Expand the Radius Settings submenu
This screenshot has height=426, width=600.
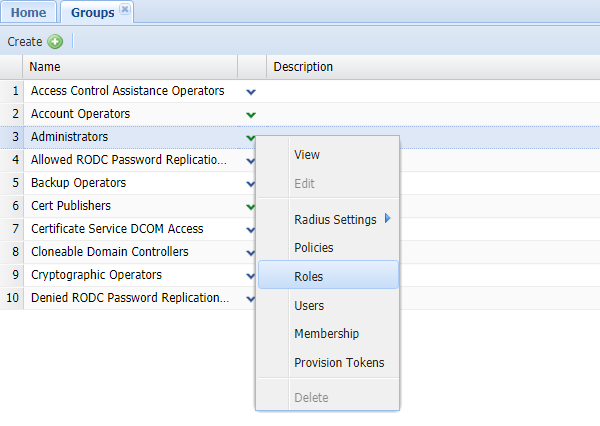(335, 220)
